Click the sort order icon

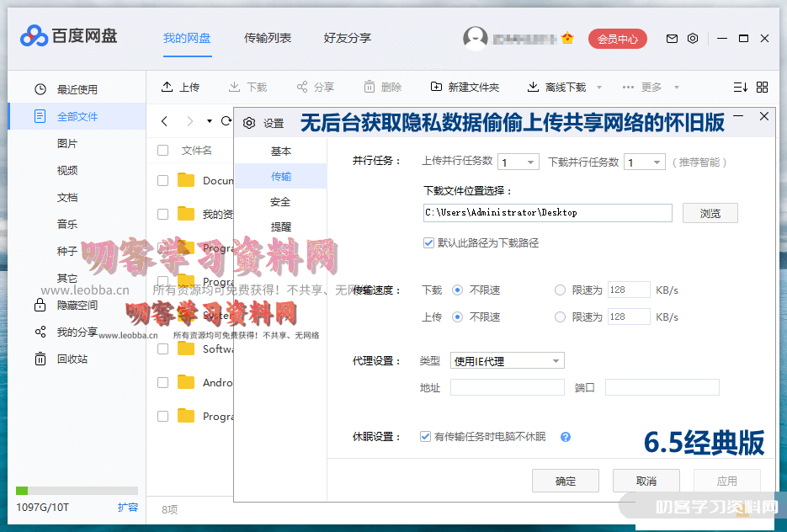coord(740,87)
